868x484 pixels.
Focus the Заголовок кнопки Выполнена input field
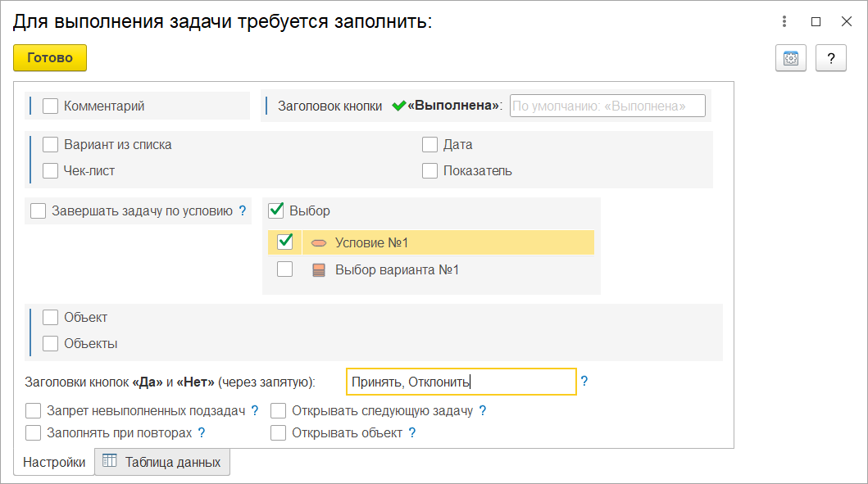click(x=607, y=106)
